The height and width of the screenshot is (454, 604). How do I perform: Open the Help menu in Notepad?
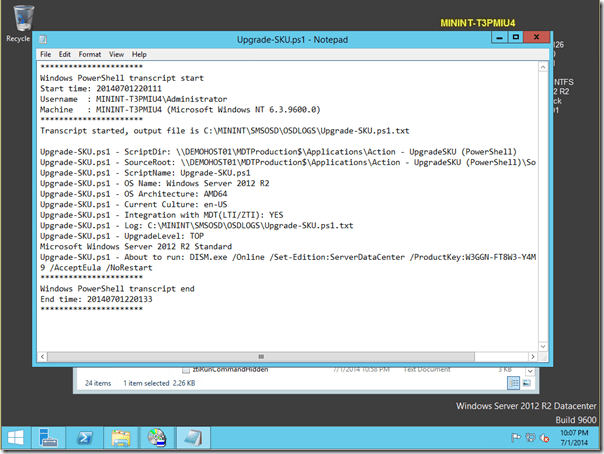click(138, 54)
